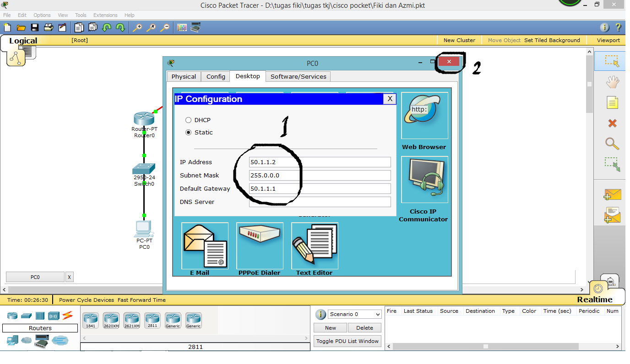Switch to the Physical tab
This screenshot has width=630, height=364.
point(184,76)
